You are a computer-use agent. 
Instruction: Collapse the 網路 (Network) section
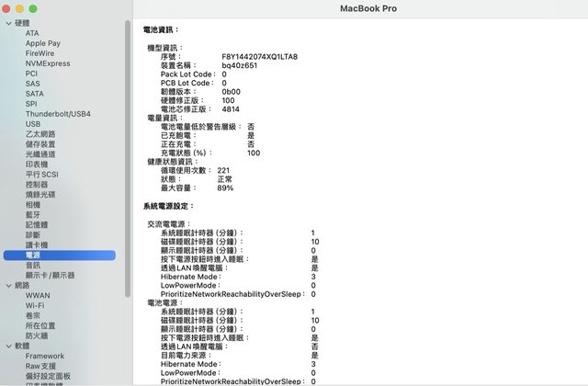[7, 285]
